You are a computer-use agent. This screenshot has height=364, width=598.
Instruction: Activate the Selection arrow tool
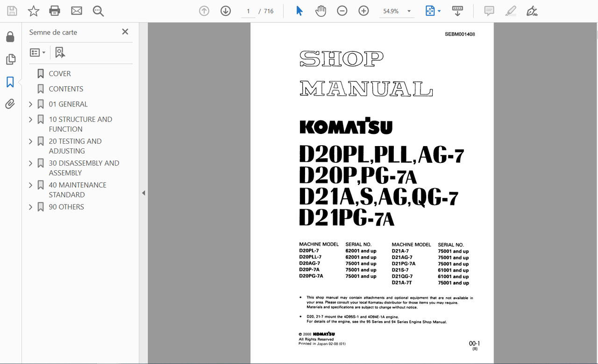[299, 11]
